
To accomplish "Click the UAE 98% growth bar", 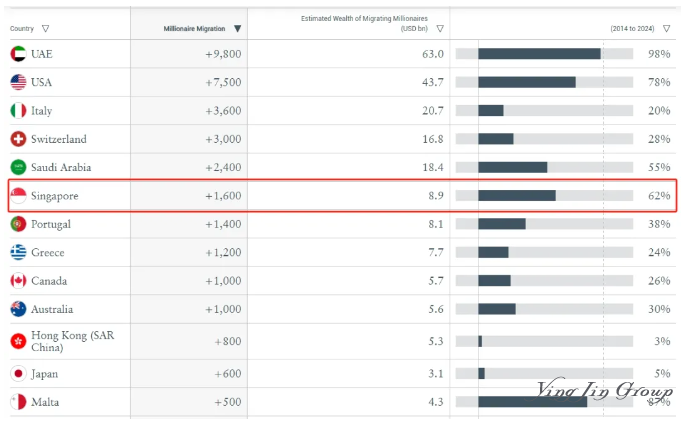I will [x=539, y=54].
